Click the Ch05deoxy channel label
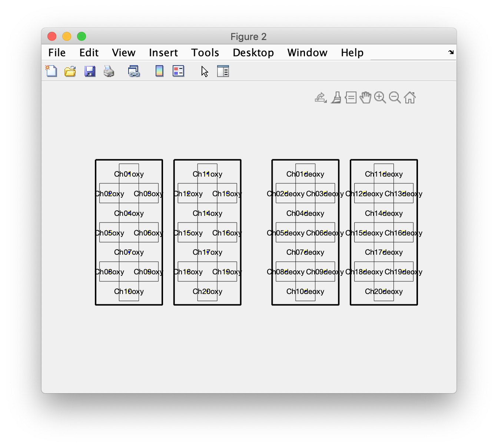498x448 pixels. click(x=286, y=233)
